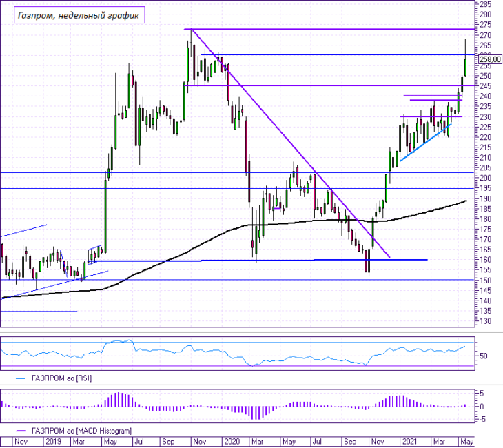The height and width of the screenshot is (448, 503).
Task: Select the May label at timeline end
Action: point(466,442)
